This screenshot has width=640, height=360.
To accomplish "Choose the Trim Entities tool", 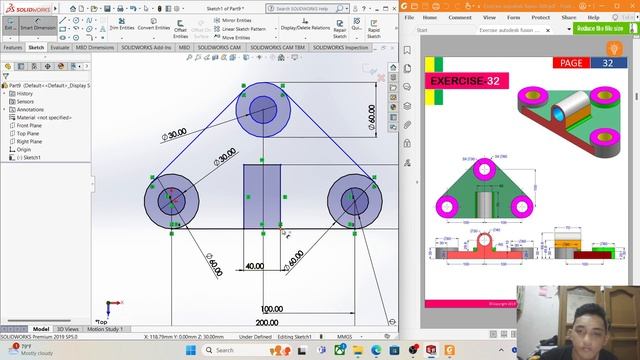I will point(122,24).
